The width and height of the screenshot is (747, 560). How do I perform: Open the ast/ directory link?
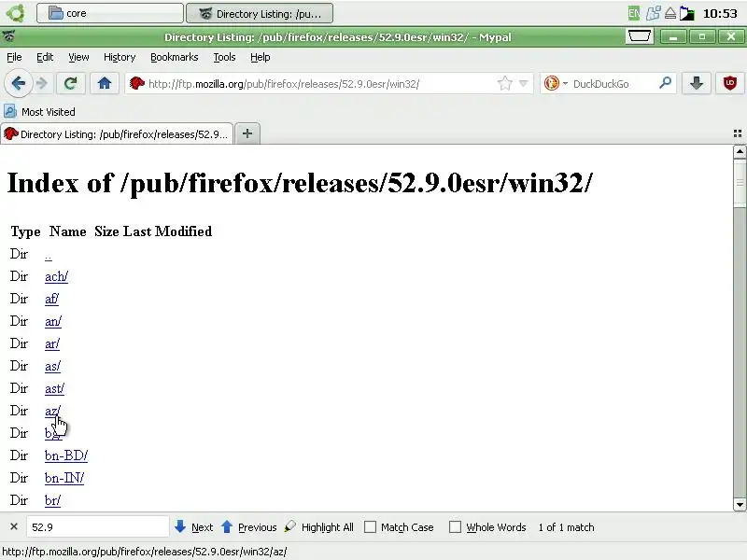[x=54, y=388]
